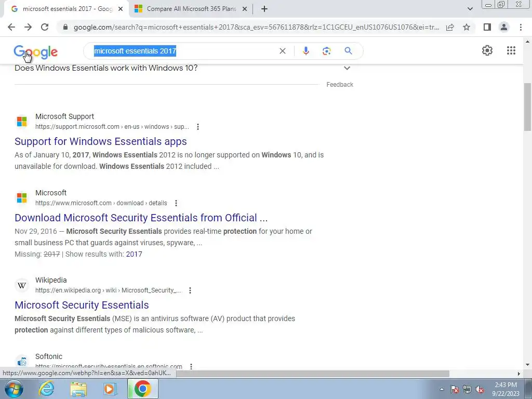Open the network status tray icon
The image size is (532, 399).
click(x=467, y=389)
